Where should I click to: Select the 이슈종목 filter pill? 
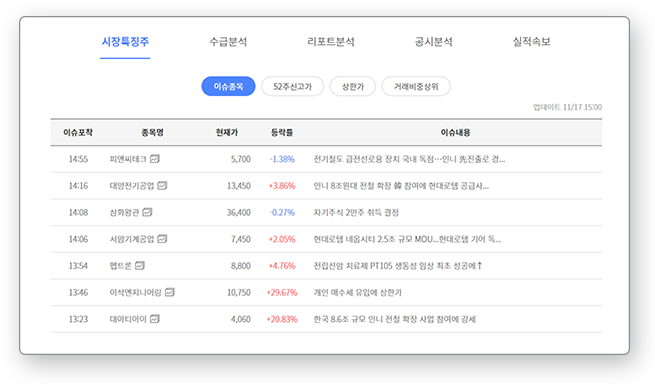(x=228, y=87)
